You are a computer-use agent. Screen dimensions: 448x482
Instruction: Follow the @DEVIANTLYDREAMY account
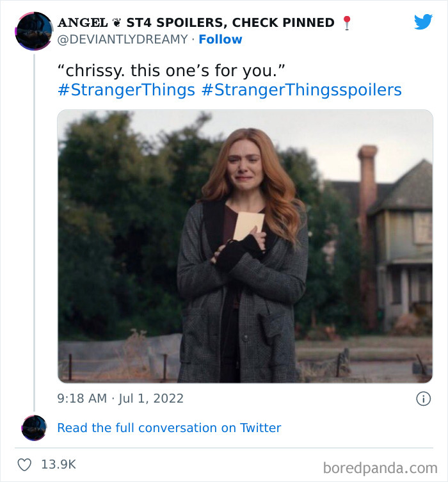pos(220,39)
